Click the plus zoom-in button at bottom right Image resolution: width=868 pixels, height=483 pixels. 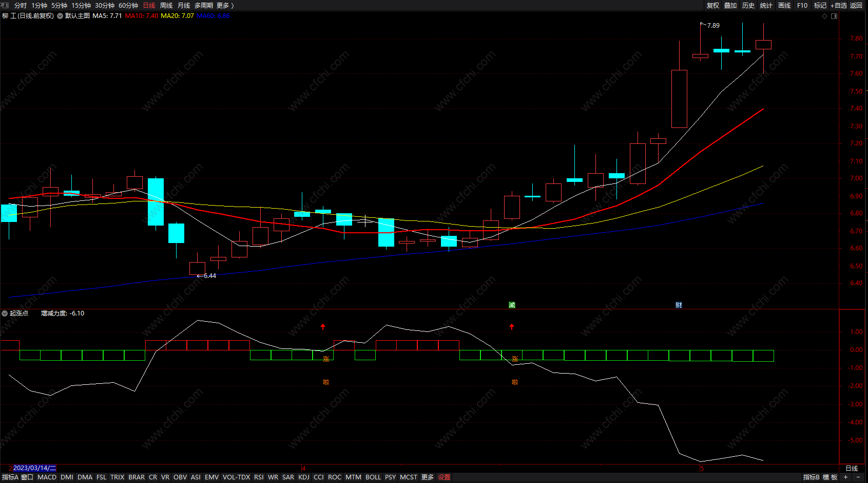coord(845,477)
